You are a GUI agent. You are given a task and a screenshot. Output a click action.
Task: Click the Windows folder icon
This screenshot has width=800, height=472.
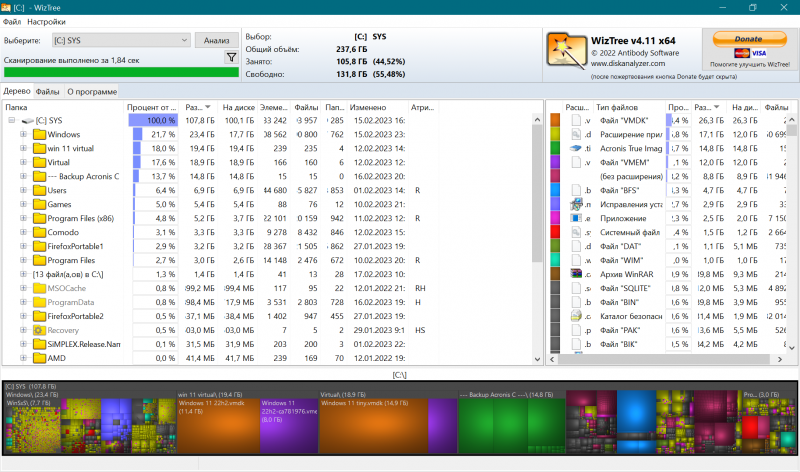point(39,135)
